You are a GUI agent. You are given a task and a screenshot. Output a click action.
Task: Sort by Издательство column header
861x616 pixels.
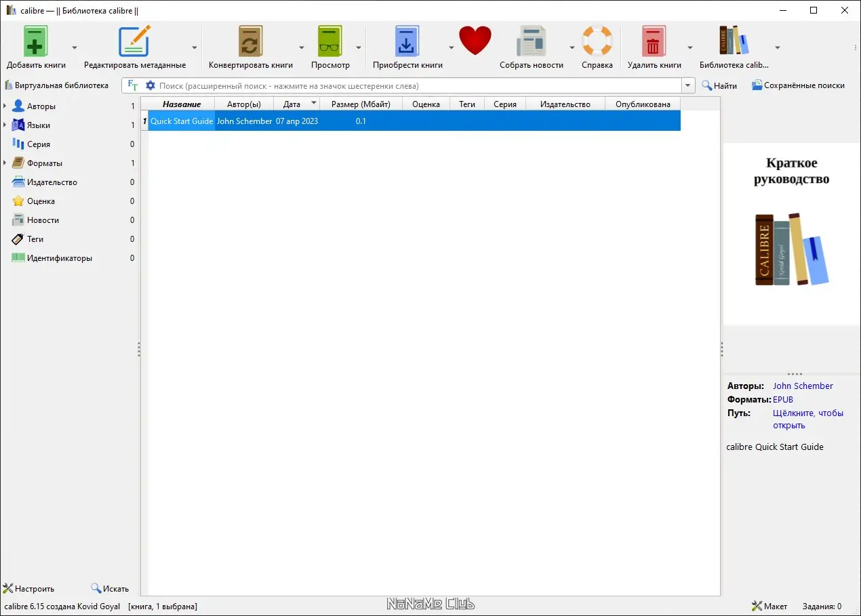coord(565,104)
